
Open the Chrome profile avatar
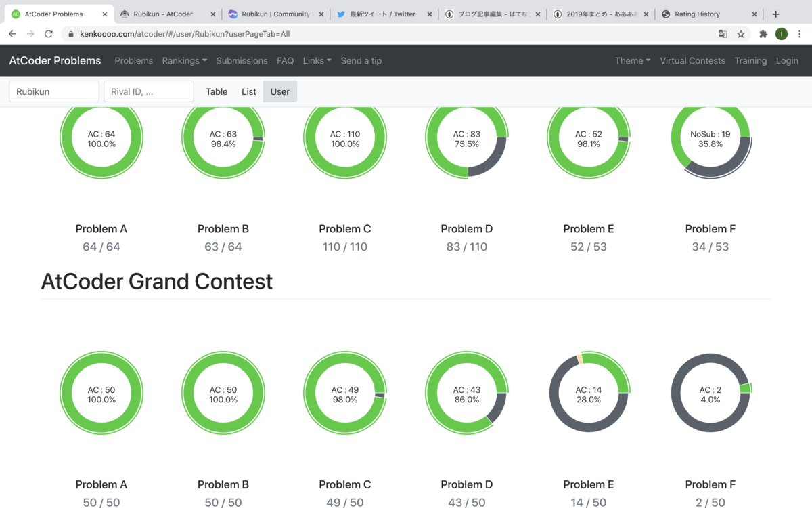(782, 34)
